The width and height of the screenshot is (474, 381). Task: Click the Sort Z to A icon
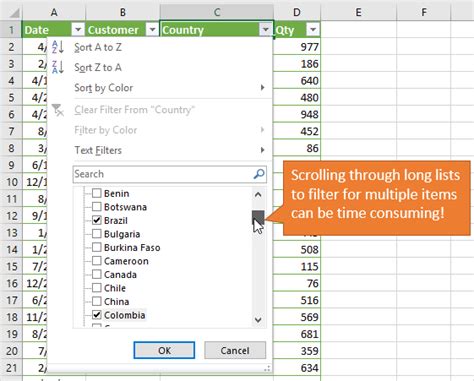58,67
